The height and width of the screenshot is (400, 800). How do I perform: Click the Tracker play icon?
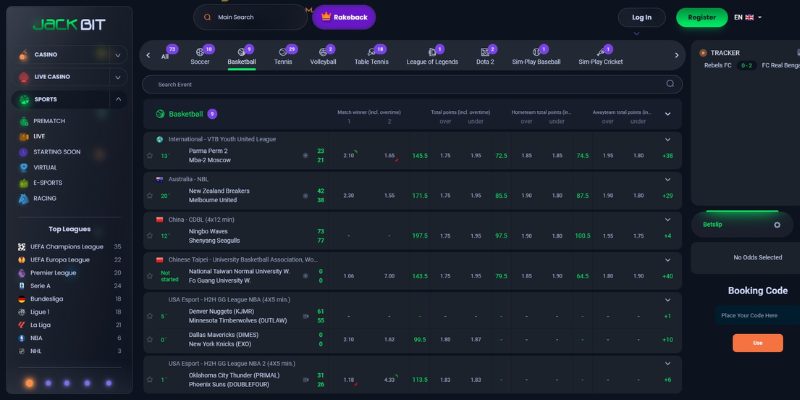click(x=703, y=53)
